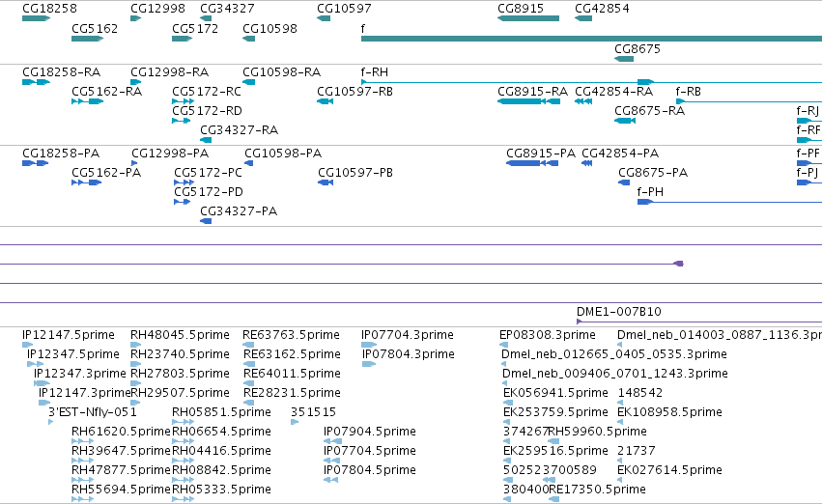Open protein CG8915-PA
Viewport: 822px width, 504px height.
click(x=541, y=153)
